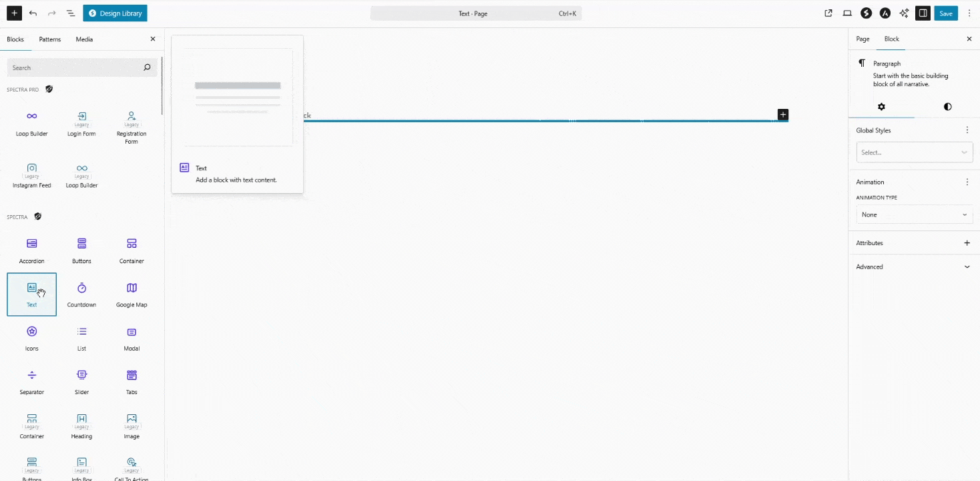Switch to the Page tab

tap(863, 39)
